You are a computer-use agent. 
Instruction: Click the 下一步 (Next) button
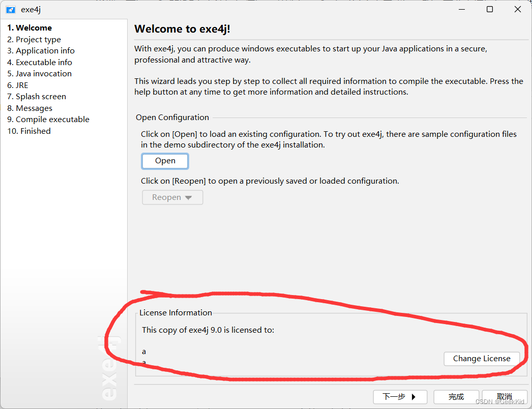400,397
